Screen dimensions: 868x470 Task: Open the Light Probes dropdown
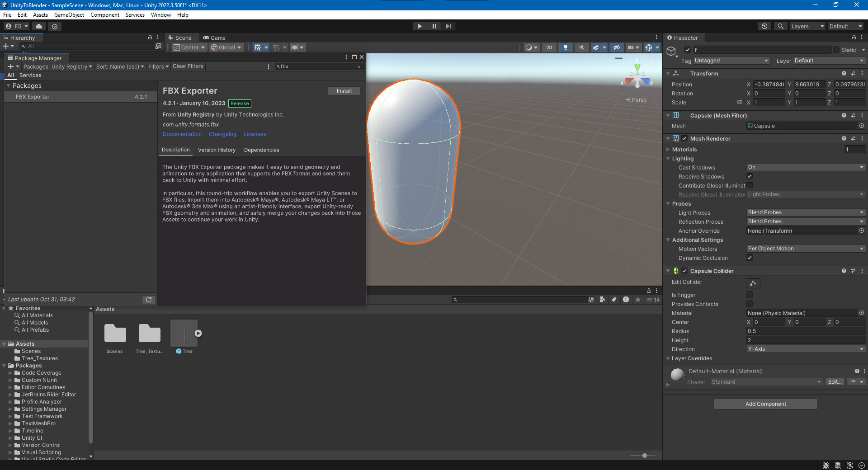tap(806, 212)
